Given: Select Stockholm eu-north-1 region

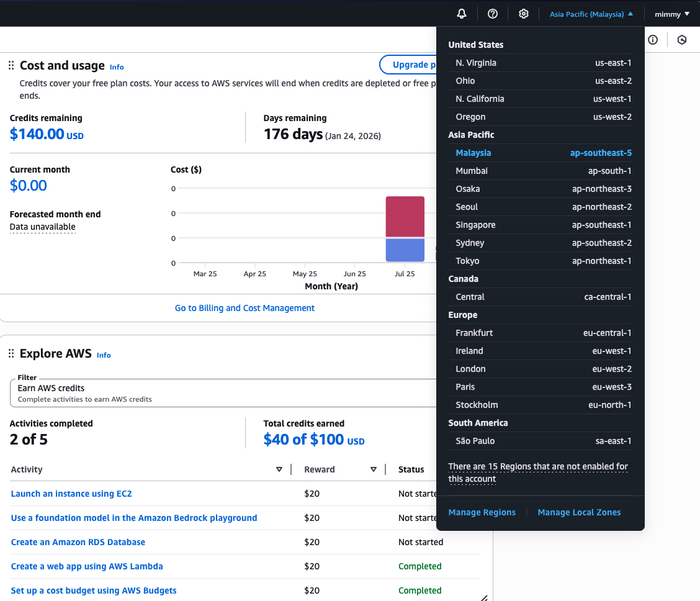Looking at the screenshot, I should pos(540,405).
